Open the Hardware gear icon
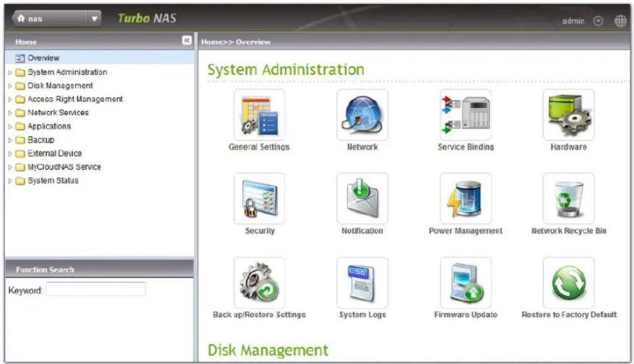This screenshot has width=634, height=364. 569,115
